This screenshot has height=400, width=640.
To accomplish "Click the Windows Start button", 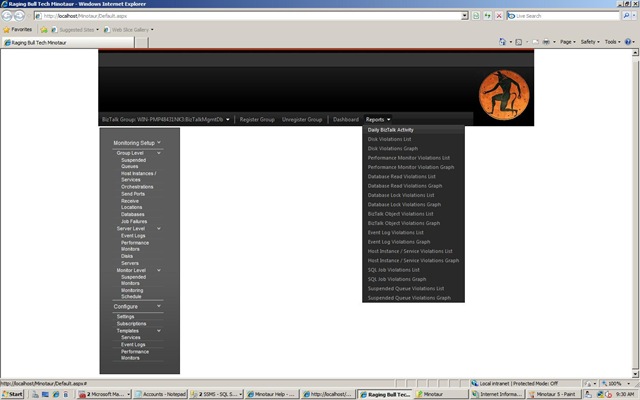I will (x=13, y=394).
